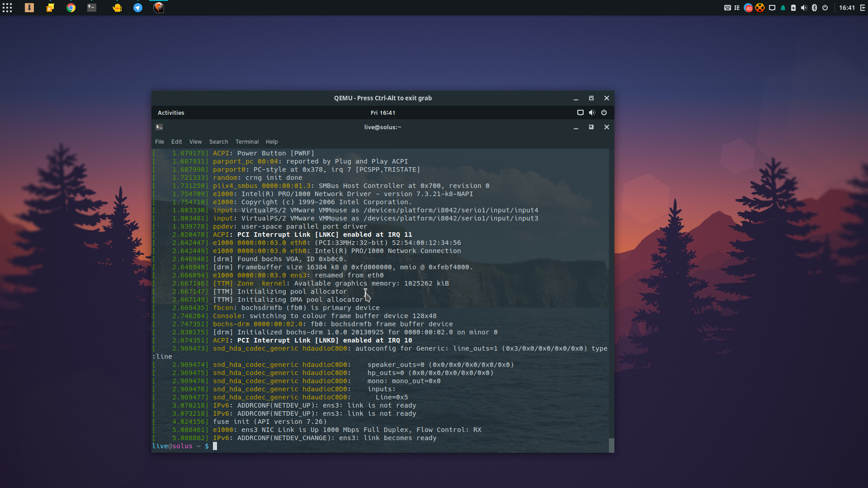Click the terminal scrollbar thumb
Image resolution: width=868 pixels, height=488 pixels.
pos(612,445)
